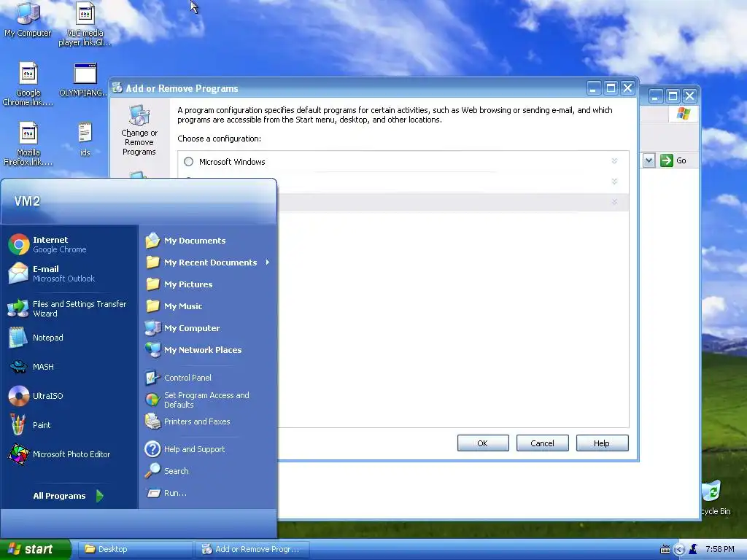Open All Programs menu
This screenshot has height=560, width=747.
(68, 496)
